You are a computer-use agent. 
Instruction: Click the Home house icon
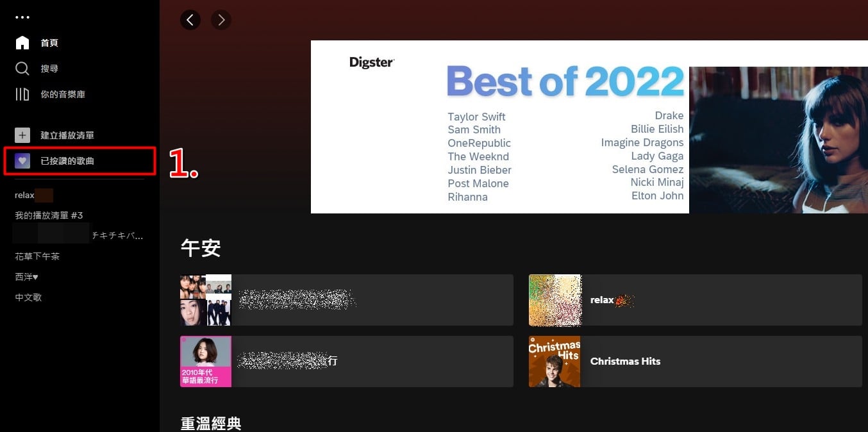point(22,43)
